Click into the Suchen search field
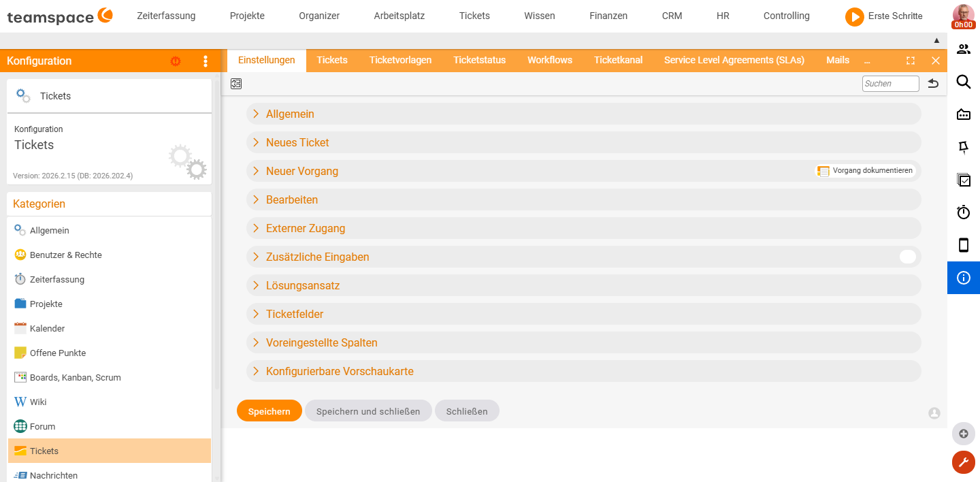 click(x=891, y=84)
